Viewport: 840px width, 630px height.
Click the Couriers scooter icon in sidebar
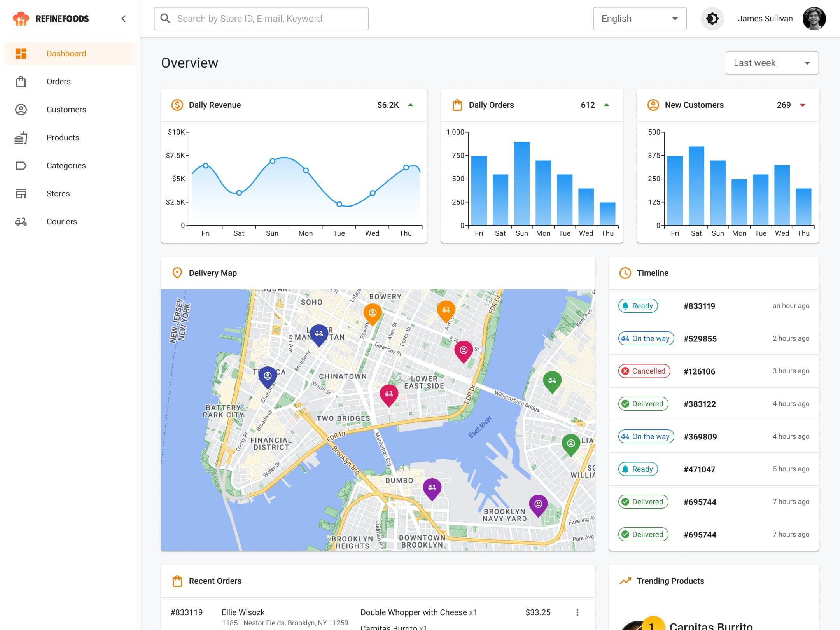click(21, 222)
